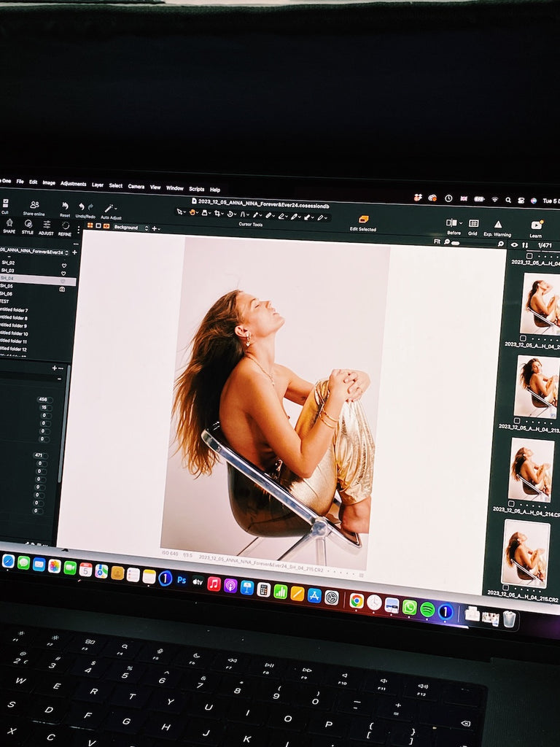The height and width of the screenshot is (747, 560).
Task: Open Google Chrome from the Dock
Action: point(357,601)
